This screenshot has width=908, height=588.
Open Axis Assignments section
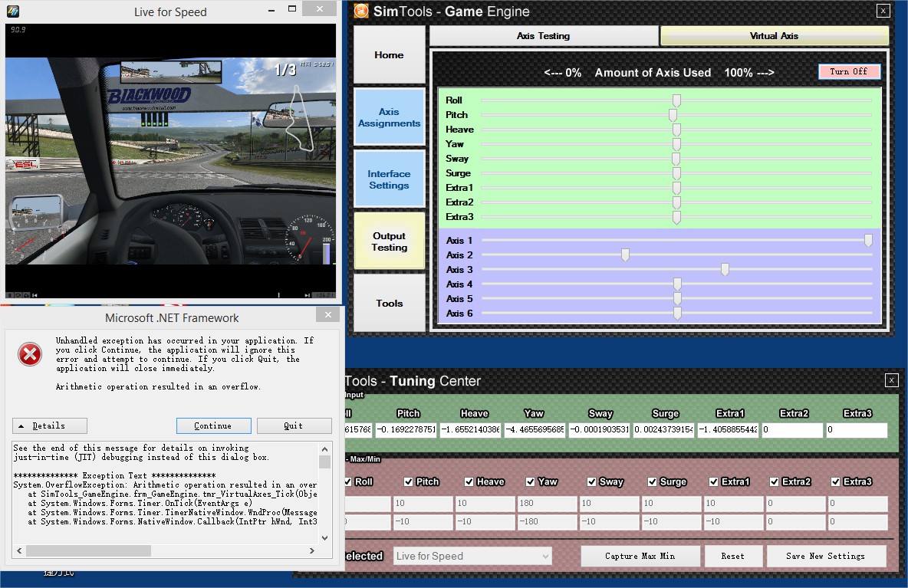389,117
